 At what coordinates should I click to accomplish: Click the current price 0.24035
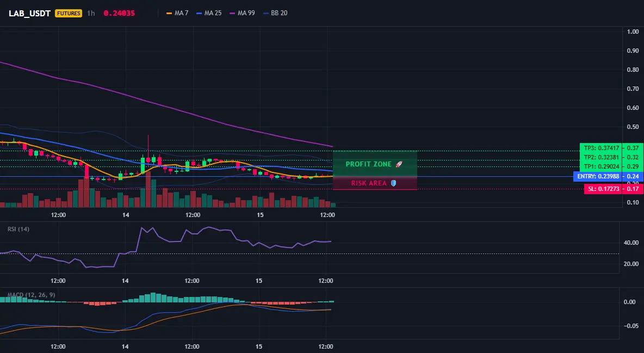[x=119, y=13]
